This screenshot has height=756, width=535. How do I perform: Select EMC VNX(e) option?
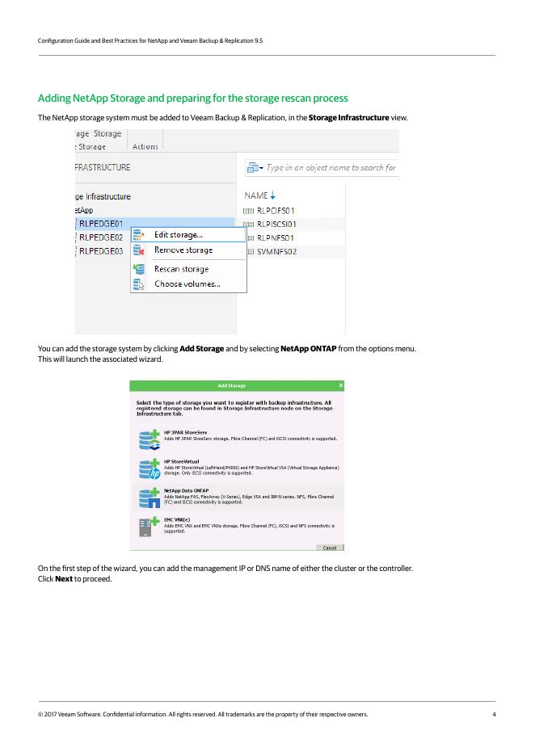tap(237, 527)
